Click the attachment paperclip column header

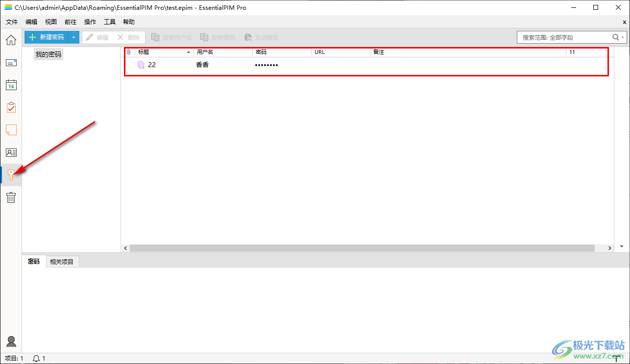(129, 52)
